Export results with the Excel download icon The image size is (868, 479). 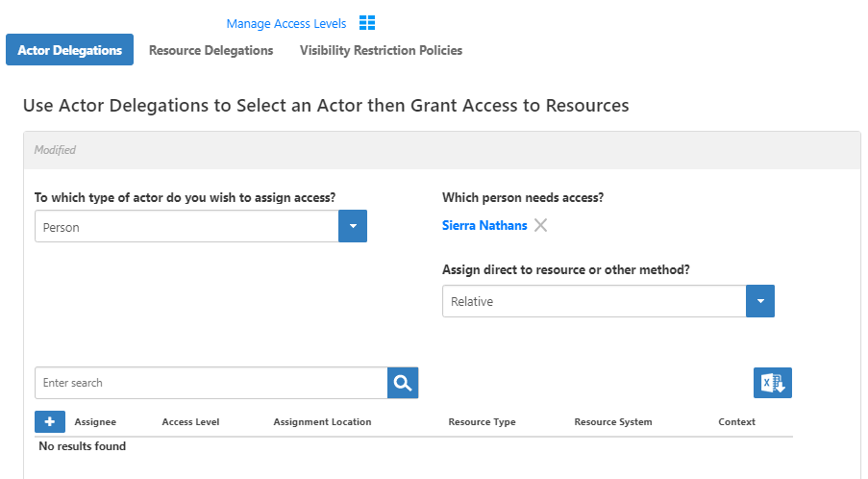pyautogui.click(x=772, y=383)
